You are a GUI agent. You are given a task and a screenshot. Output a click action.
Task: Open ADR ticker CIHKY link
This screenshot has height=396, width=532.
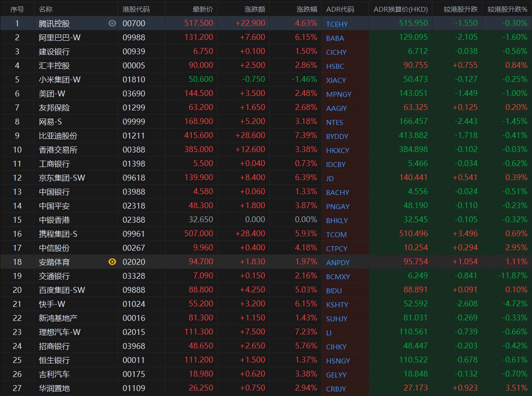(336, 347)
